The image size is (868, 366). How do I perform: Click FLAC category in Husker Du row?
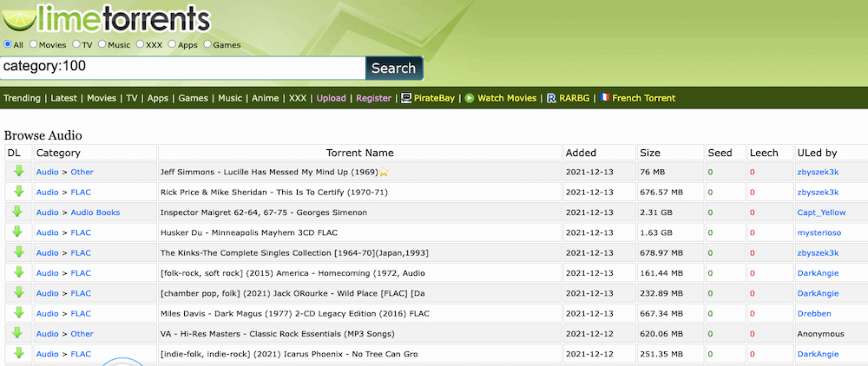click(81, 232)
